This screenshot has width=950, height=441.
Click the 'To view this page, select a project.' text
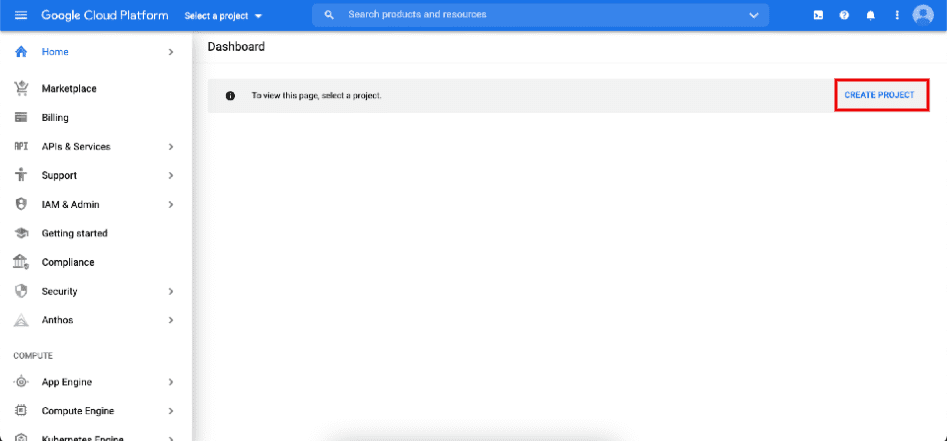(x=316, y=96)
